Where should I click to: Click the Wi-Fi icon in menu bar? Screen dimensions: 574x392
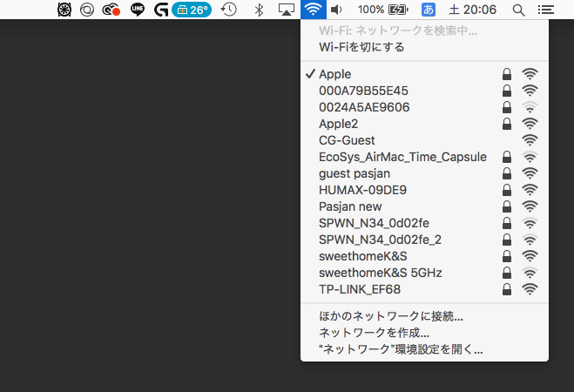(x=313, y=10)
